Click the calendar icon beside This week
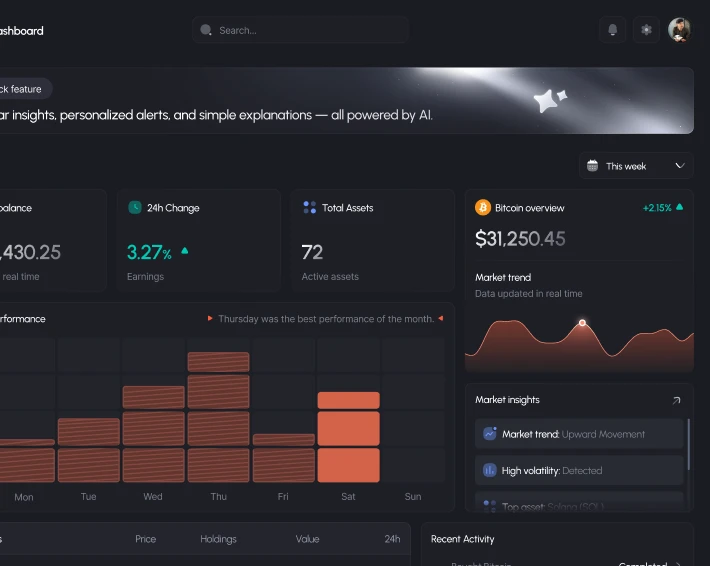 tap(592, 166)
